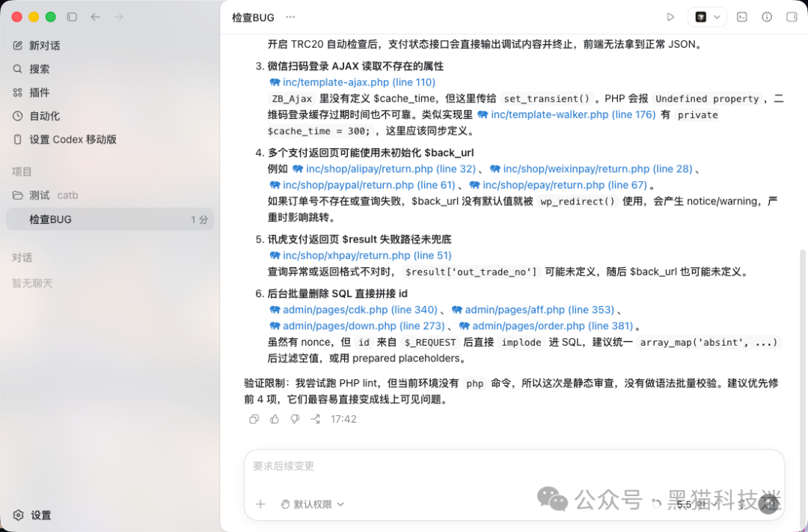Expand the 默认权限 permissions dropdown
This screenshot has width=808, height=532.
click(312, 504)
